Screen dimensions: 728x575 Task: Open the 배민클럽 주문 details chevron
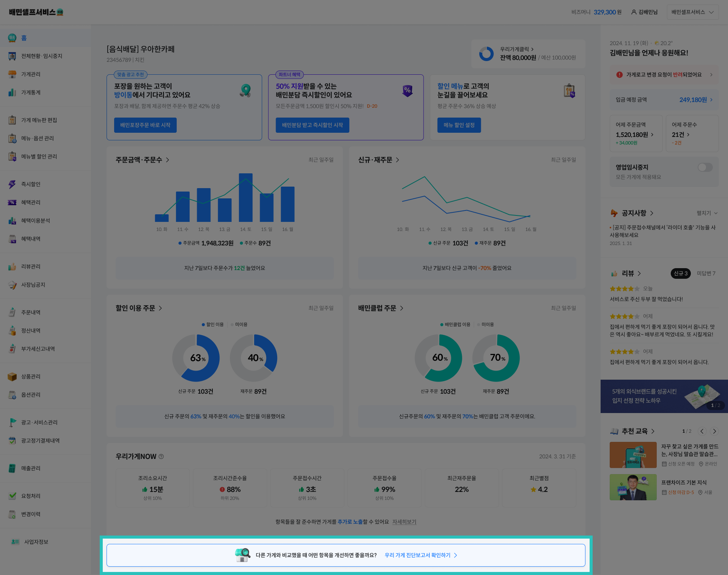coord(402,308)
